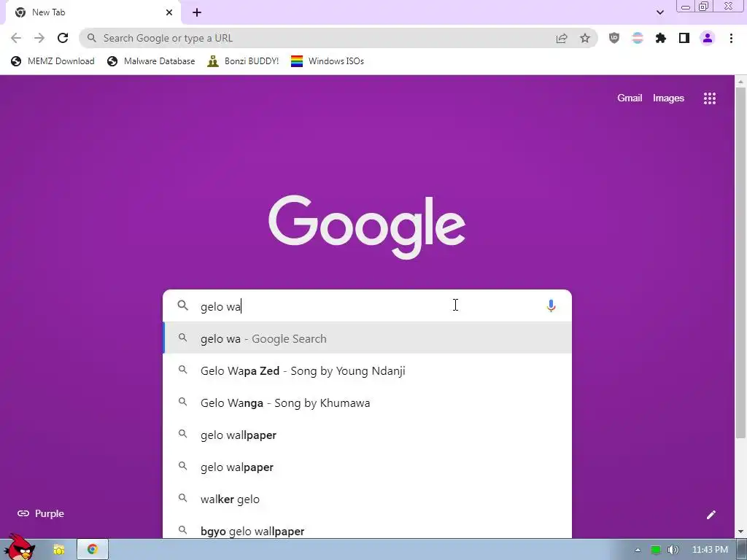Click the scrollbar down arrow
Image resolution: width=747 pixels, height=560 pixels.
tap(740, 532)
